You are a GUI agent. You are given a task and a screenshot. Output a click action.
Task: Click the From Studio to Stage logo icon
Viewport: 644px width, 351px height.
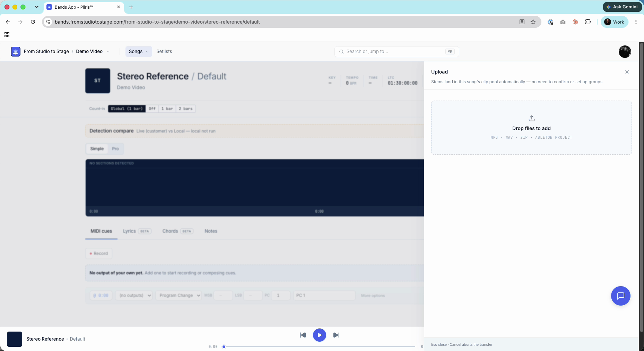(16, 51)
